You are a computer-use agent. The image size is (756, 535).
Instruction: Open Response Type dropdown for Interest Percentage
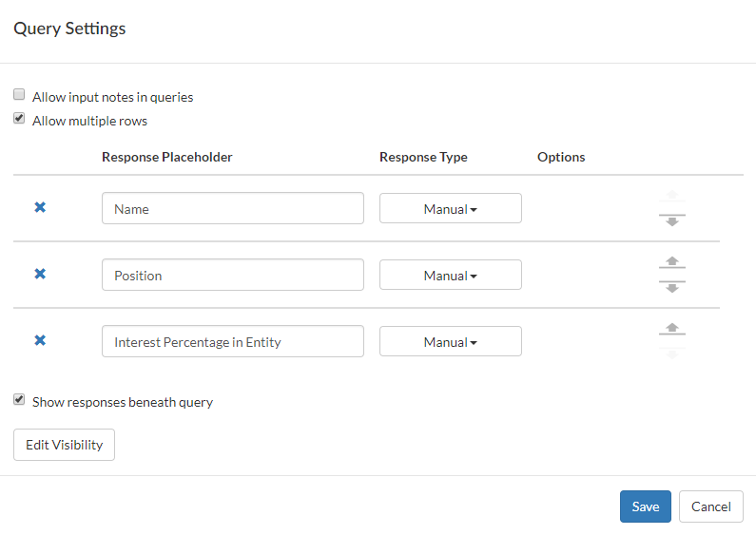click(450, 342)
